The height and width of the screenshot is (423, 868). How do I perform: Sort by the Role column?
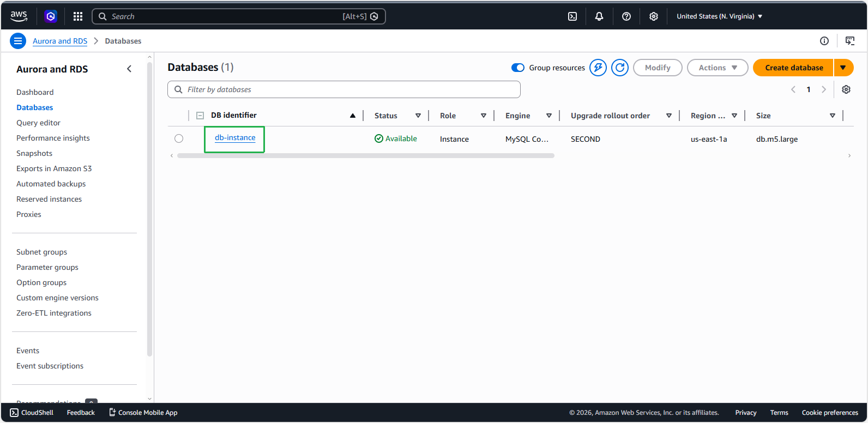click(484, 116)
